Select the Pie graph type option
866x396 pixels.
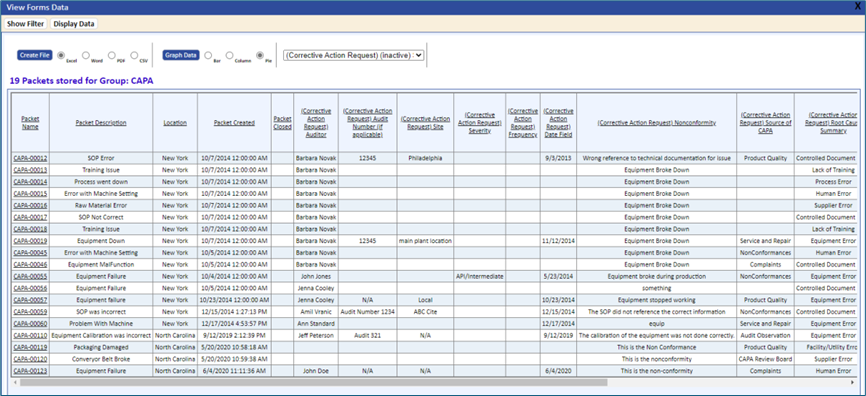pos(260,55)
